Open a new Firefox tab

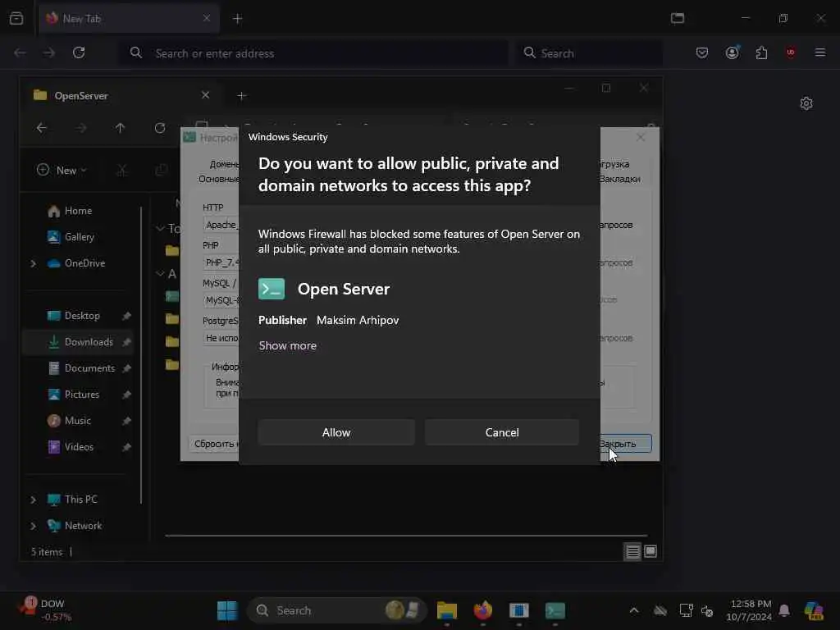[237, 19]
